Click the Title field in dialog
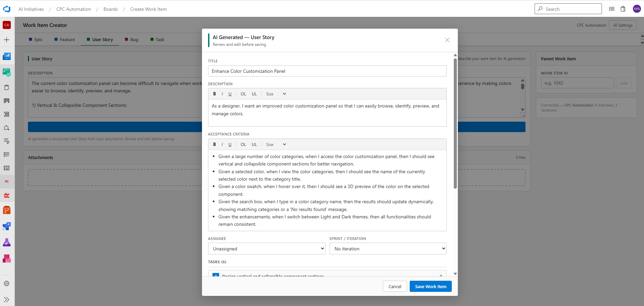The height and width of the screenshot is (306, 644). (327, 71)
